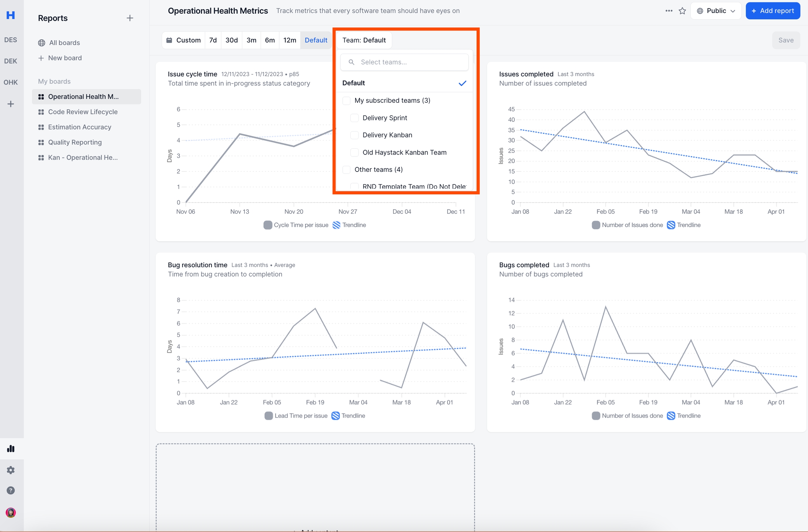Click the Bug resolution time report title

[x=197, y=265]
